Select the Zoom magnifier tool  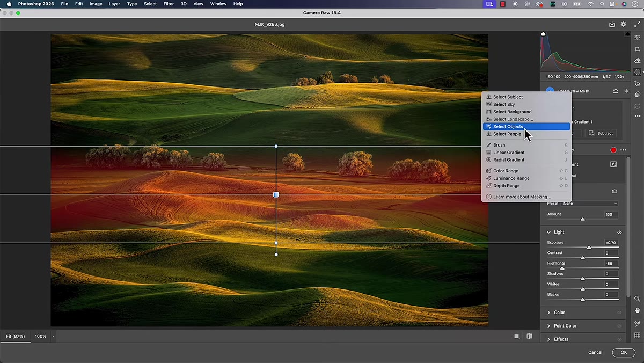point(637,299)
